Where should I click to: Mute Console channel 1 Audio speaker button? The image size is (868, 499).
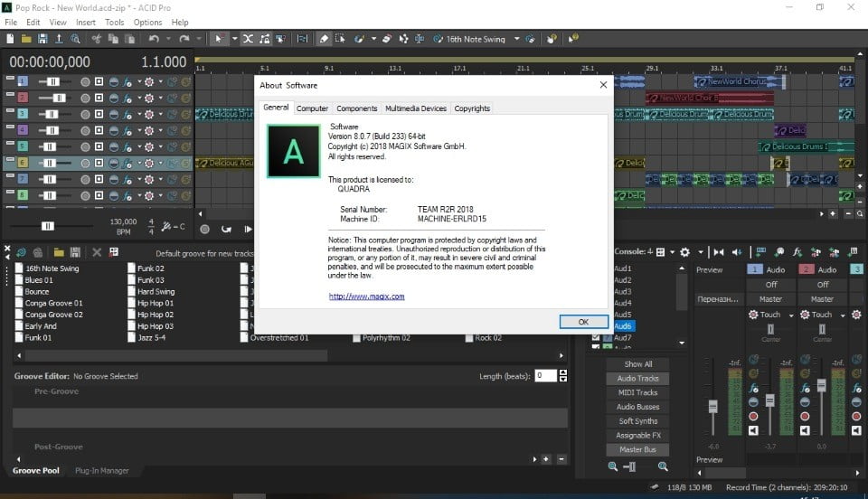[753, 430]
